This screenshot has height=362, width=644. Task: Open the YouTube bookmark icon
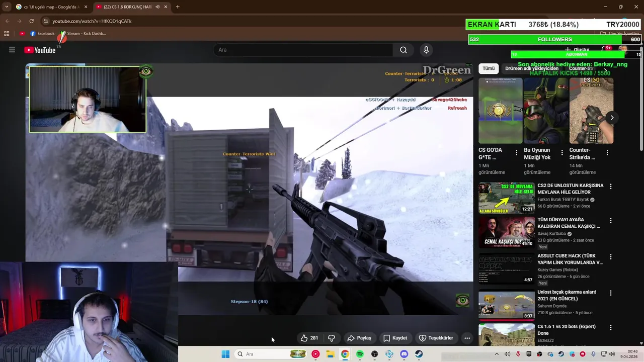22,34
